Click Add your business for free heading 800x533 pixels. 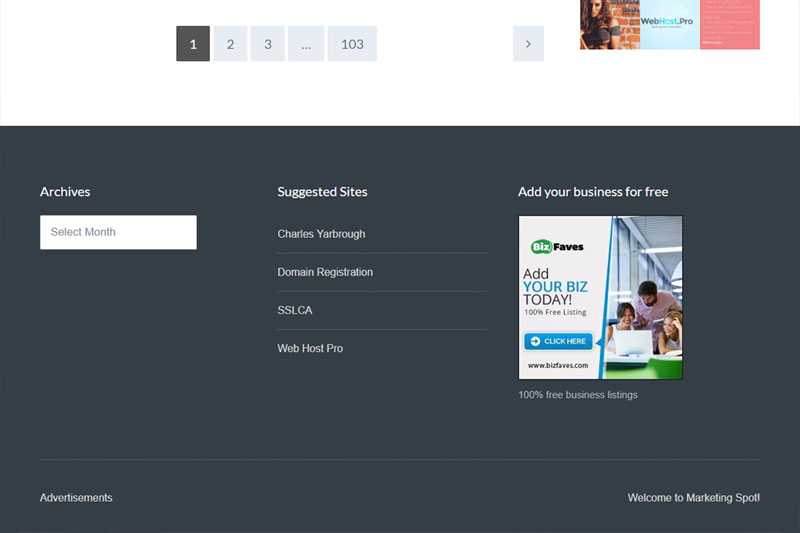click(593, 192)
